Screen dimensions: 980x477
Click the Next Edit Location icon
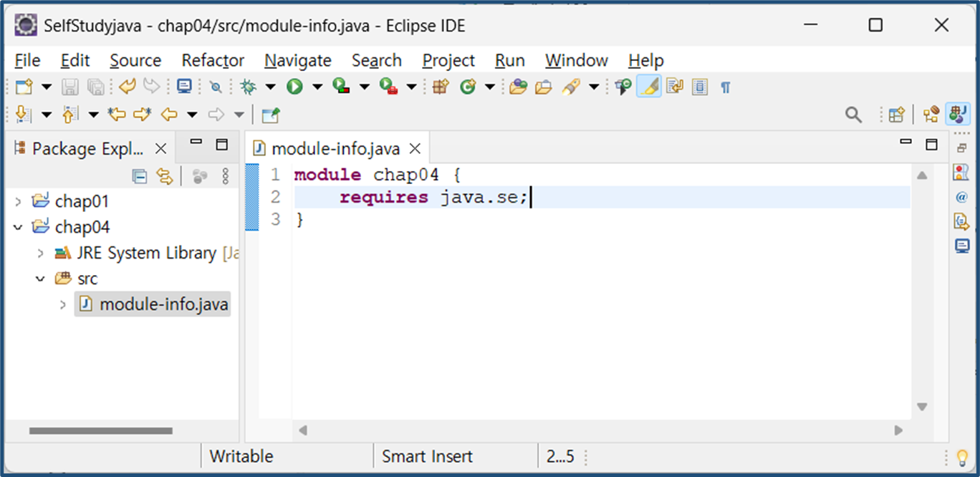[143, 114]
